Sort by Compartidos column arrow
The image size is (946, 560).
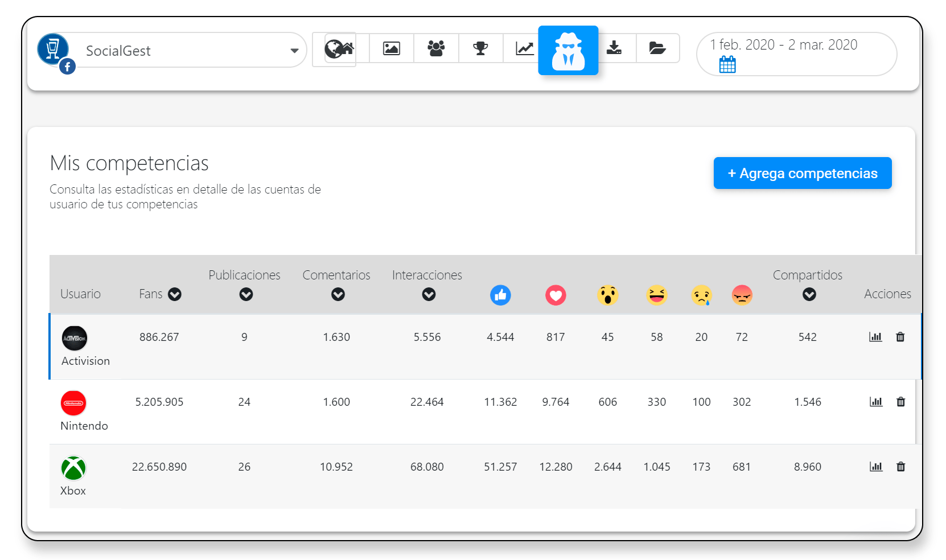point(809,294)
